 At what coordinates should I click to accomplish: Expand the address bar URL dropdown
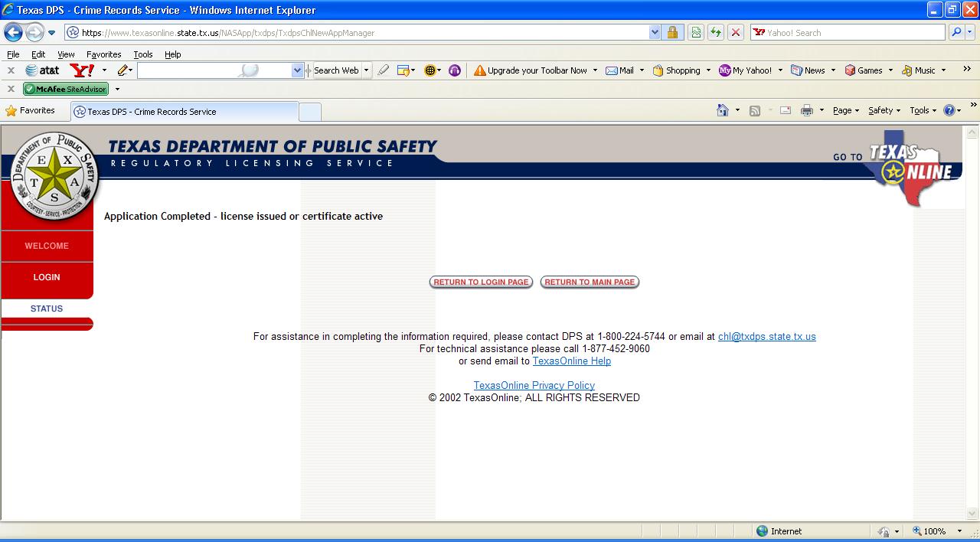pyautogui.click(x=655, y=33)
